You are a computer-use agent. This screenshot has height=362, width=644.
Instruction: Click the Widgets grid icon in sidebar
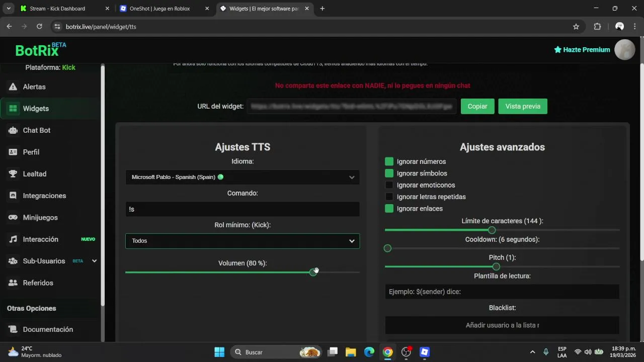click(13, 109)
